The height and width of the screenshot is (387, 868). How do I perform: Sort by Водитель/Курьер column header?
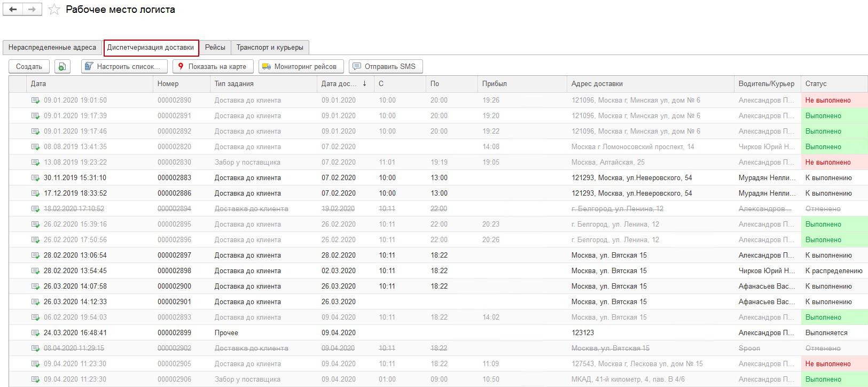click(768, 84)
